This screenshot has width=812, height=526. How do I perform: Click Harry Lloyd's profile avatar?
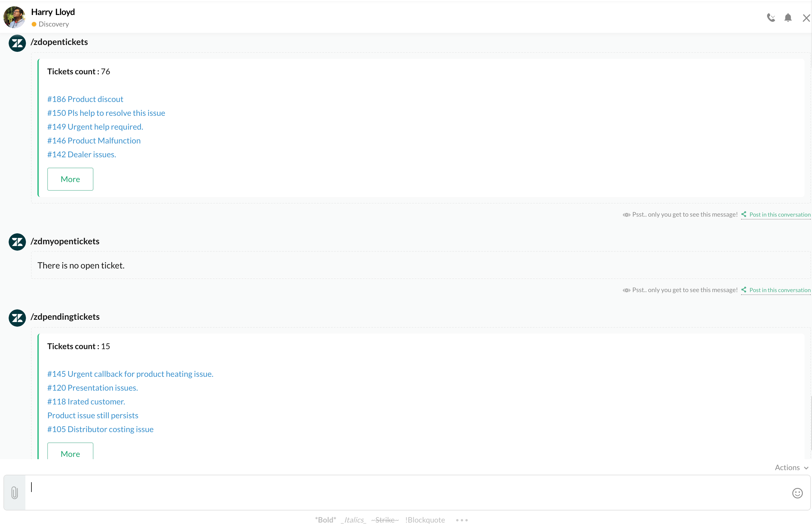pos(14,17)
